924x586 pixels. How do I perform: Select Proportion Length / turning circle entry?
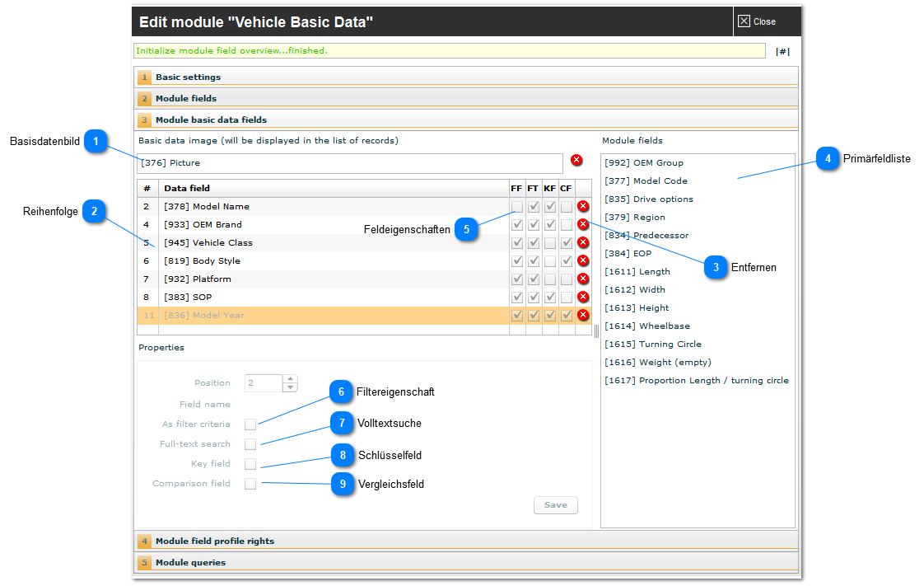pyautogui.click(x=697, y=381)
